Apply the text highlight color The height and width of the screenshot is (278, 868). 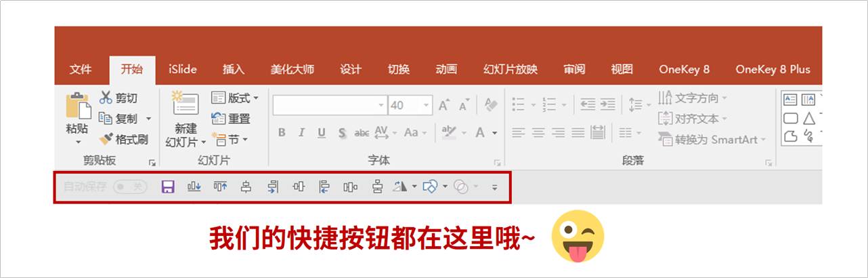[x=448, y=133]
